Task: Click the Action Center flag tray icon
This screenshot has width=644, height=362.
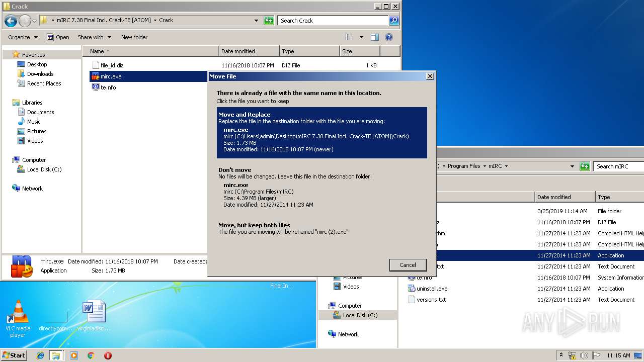Action: pyautogui.click(x=596, y=355)
